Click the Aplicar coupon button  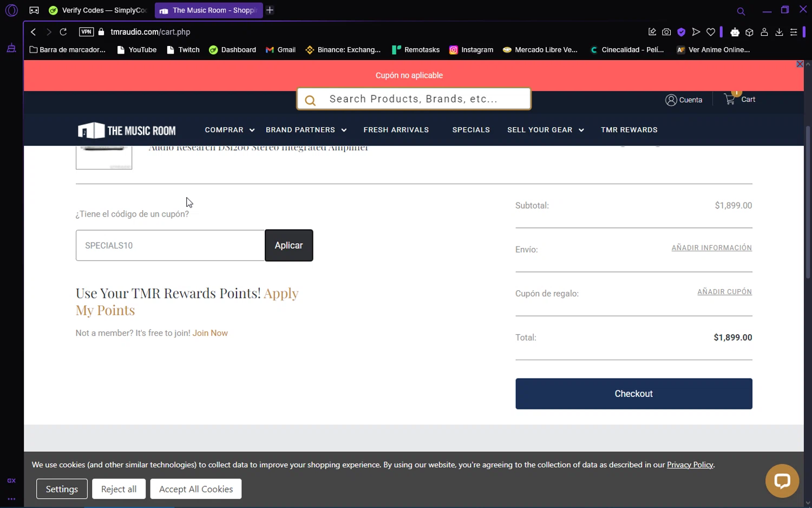click(289, 245)
